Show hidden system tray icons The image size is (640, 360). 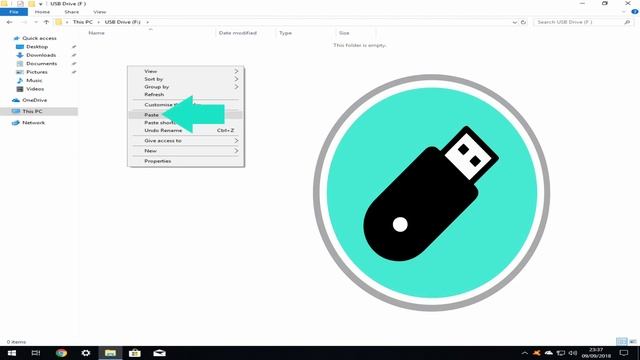click(x=525, y=353)
